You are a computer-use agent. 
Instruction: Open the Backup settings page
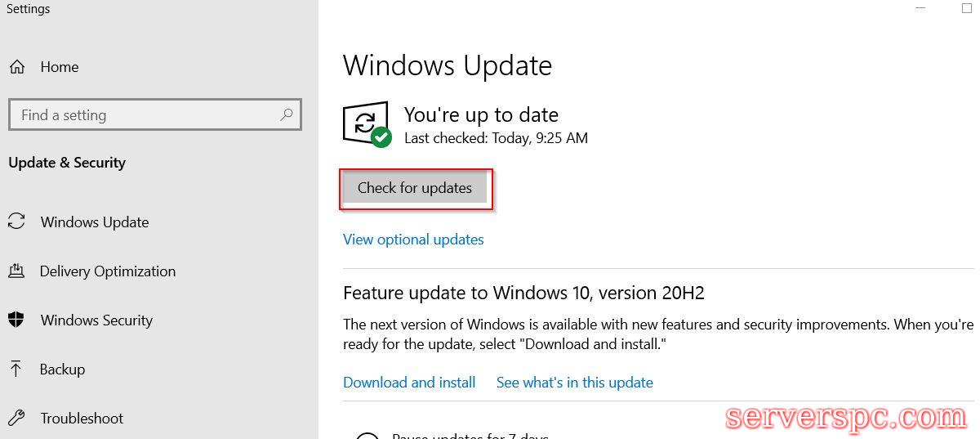[62, 370]
